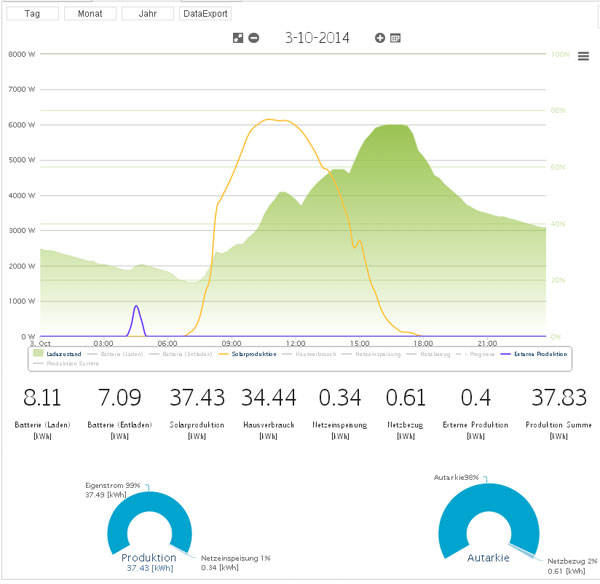
Task: Click the minus icon for previous day
Action: click(x=254, y=38)
